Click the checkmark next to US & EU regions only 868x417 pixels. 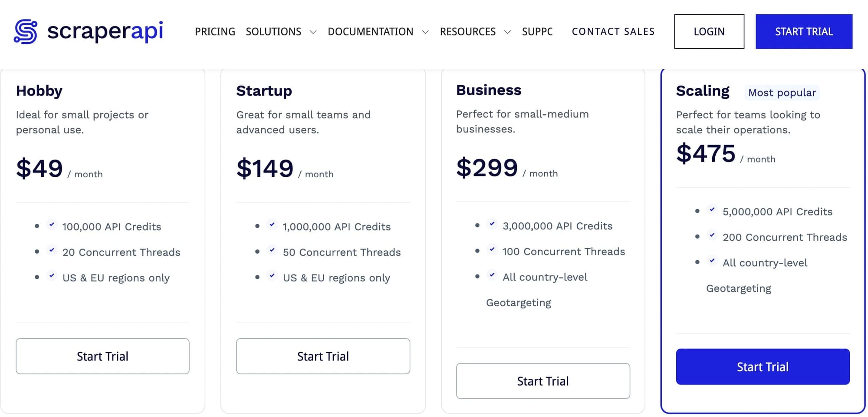tap(52, 276)
